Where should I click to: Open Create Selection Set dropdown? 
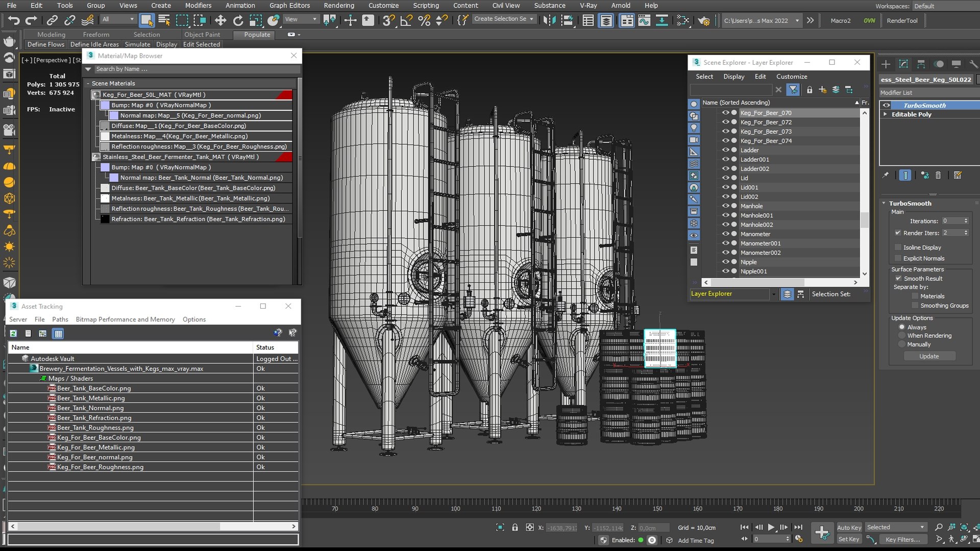[504, 19]
